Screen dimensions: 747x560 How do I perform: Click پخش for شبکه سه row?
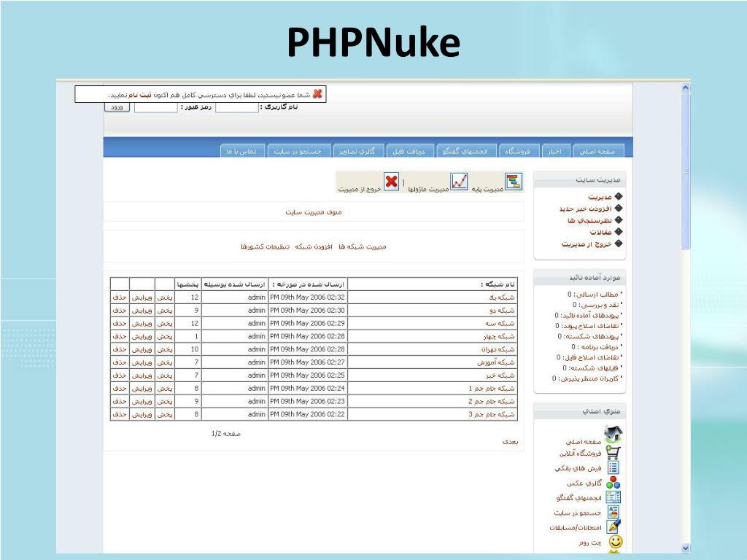165,323
